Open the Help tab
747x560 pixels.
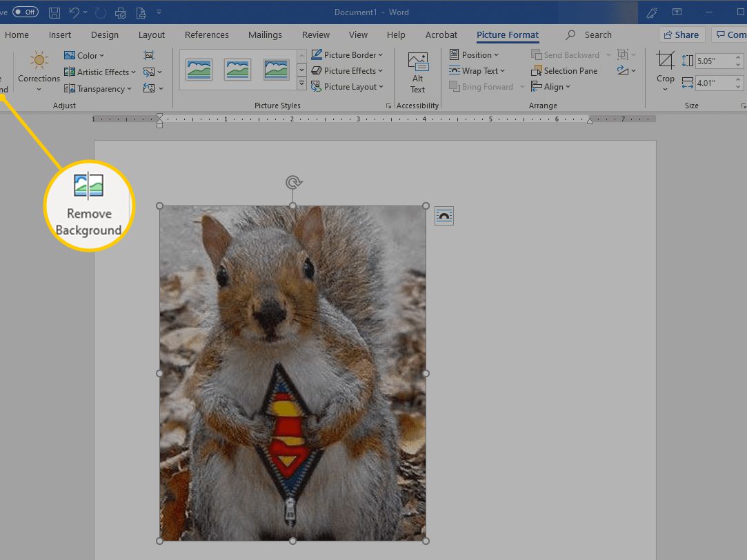(x=396, y=34)
